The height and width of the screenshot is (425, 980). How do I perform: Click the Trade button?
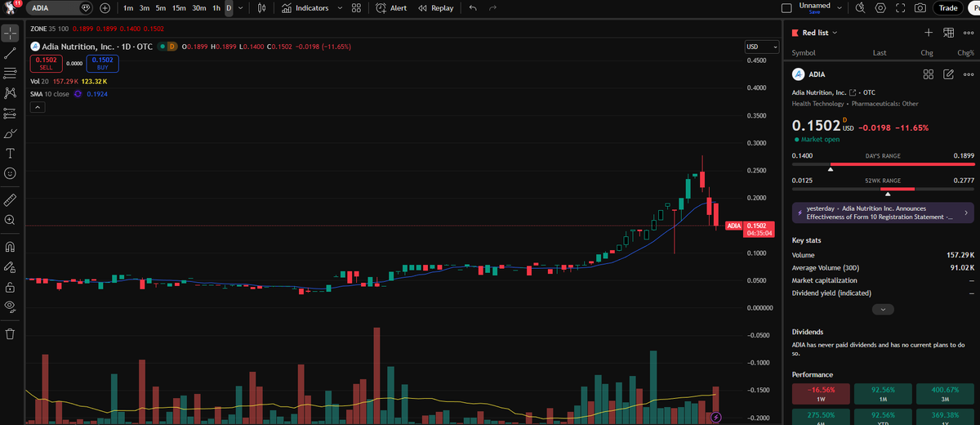948,8
